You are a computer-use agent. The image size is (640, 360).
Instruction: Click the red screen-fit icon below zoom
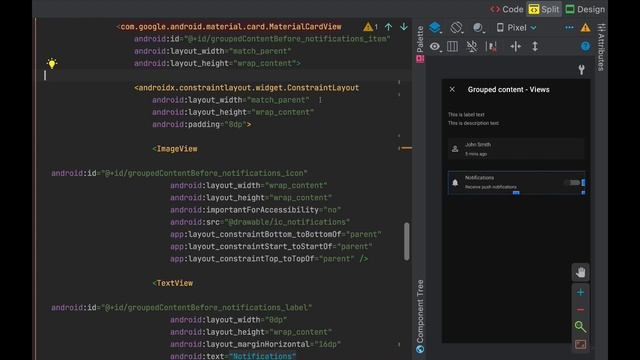(x=580, y=344)
